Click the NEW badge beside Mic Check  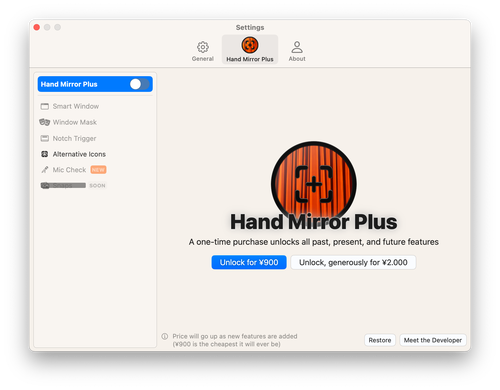[98, 170]
